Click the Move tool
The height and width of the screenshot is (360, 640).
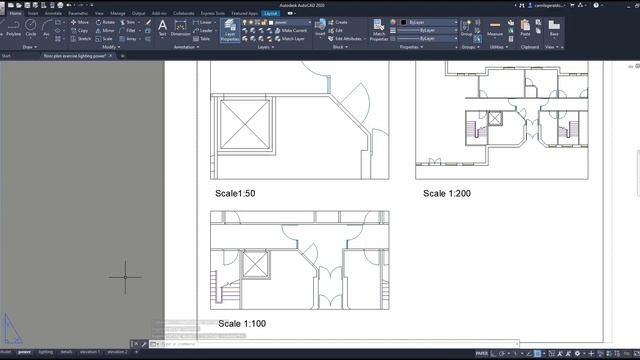pos(80,22)
